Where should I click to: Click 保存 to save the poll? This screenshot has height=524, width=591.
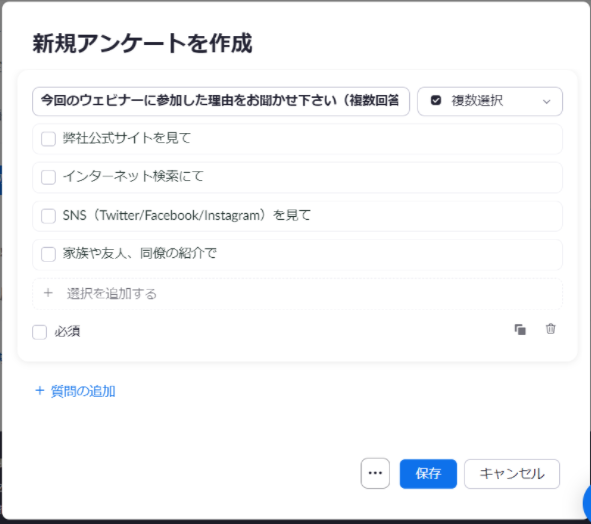click(x=428, y=473)
